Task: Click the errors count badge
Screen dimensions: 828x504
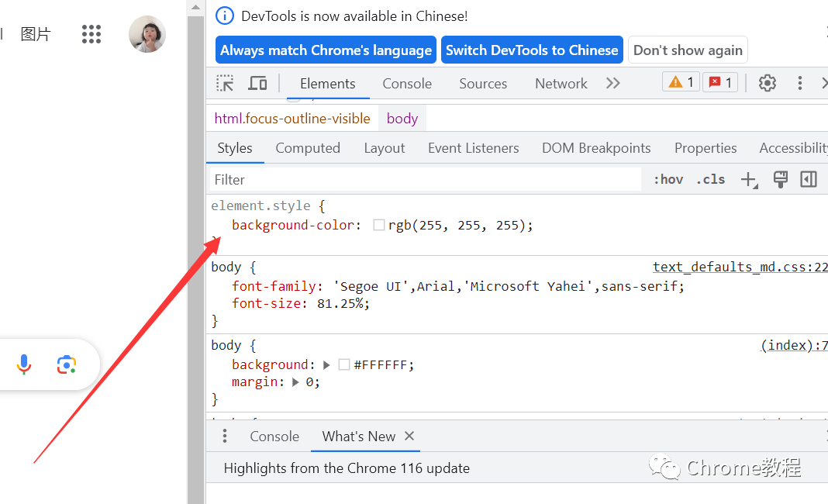Action: 720,82
